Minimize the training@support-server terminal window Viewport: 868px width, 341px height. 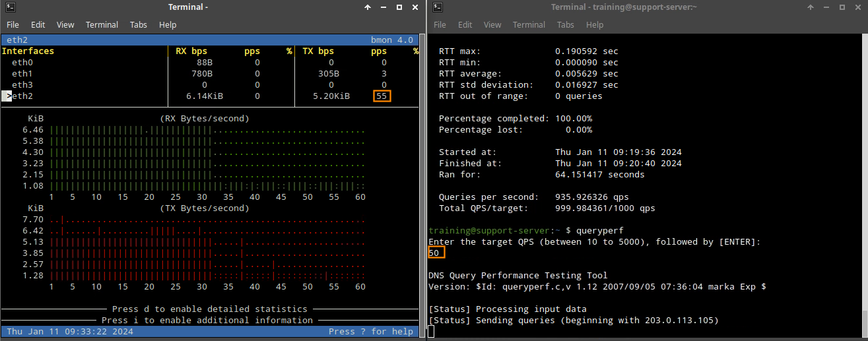[828, 7]
